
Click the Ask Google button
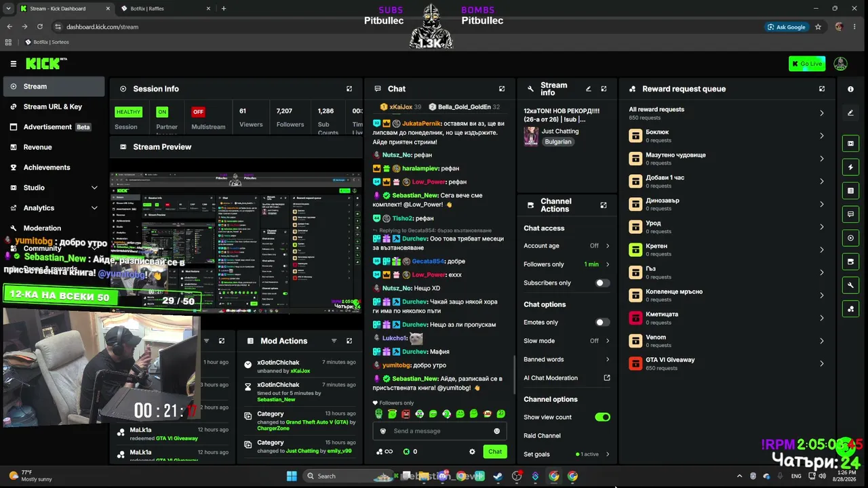click(787, 26)
